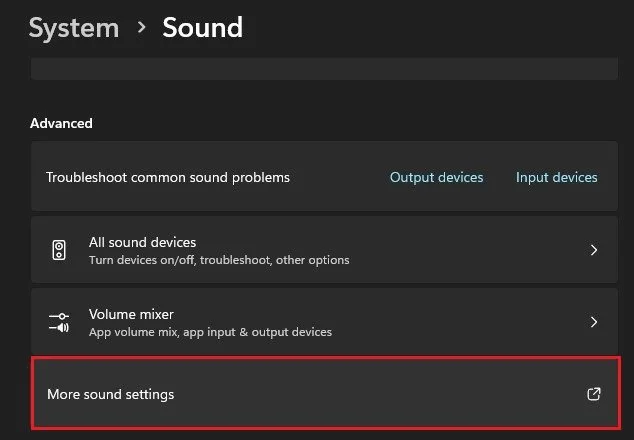The height and width of the screenshot is (440, 634).
Task: Open Output devices troubleshooter link
Action: [x=436, y=177]
